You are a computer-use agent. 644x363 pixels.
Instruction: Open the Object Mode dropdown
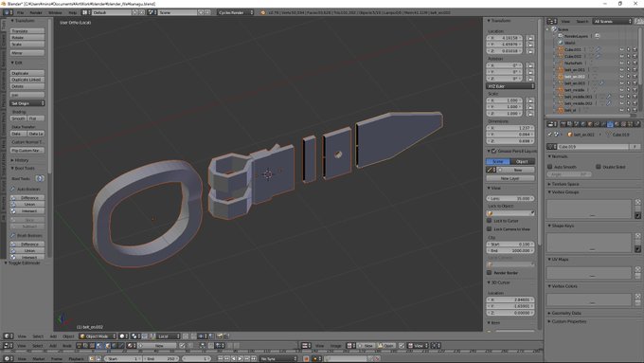pos(98,336)
